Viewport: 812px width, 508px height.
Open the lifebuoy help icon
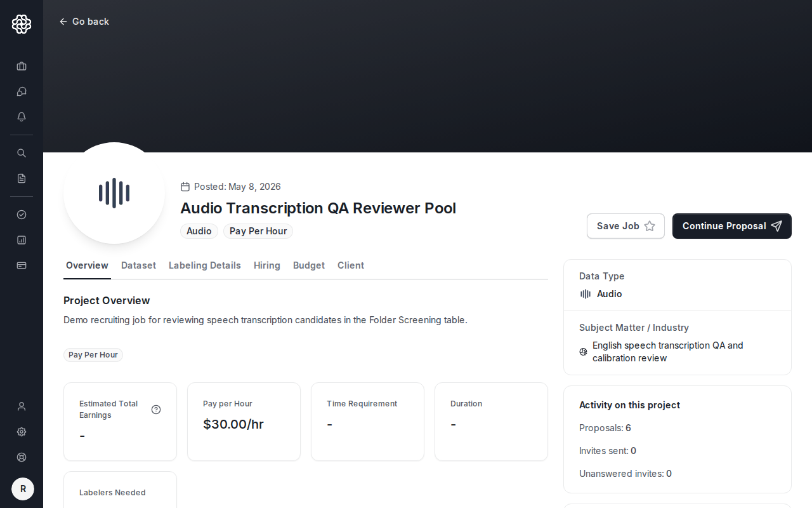pyautogui.click(x=22, y=457)
